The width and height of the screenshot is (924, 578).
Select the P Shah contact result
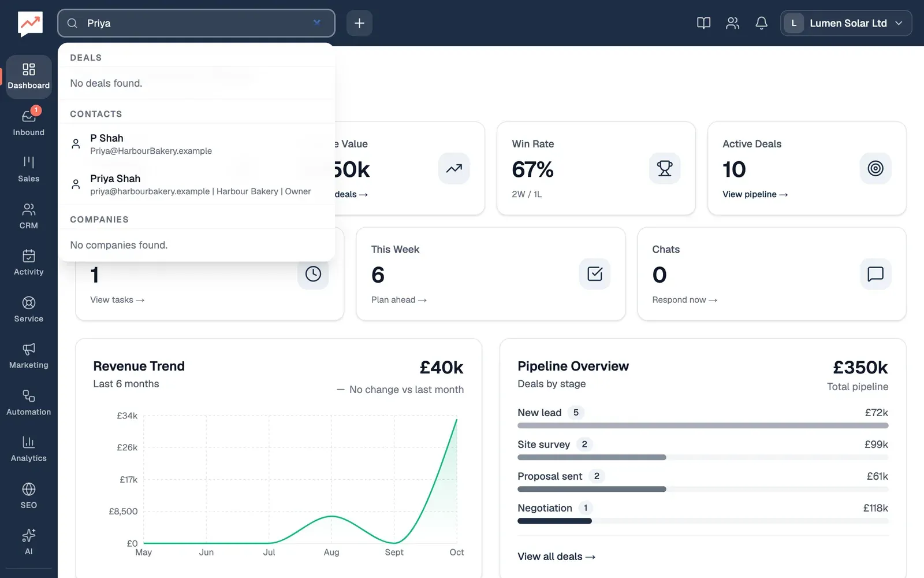196,144
